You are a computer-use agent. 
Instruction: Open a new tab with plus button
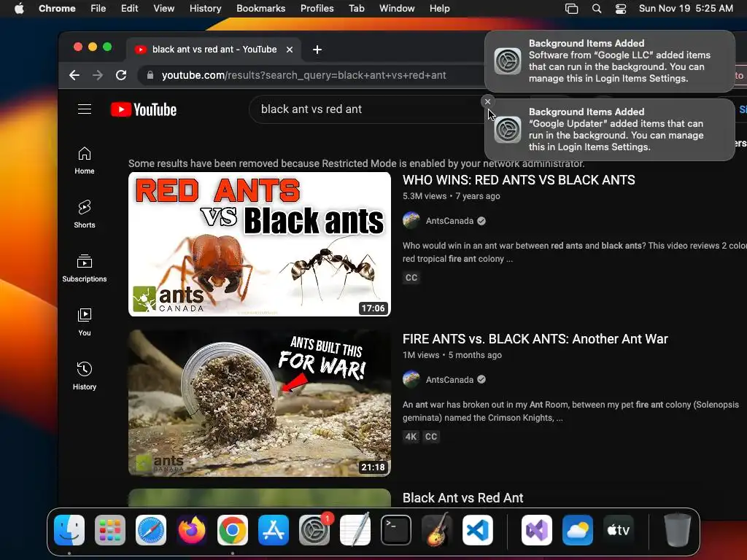pos(317,50)
